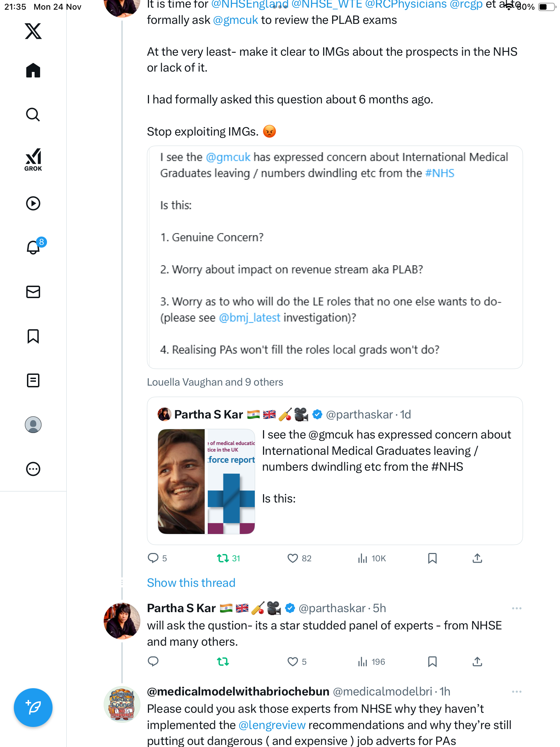560x747 pixels.
Task: Like the tweet with 82 likes
Action: [x=292, y=558]
